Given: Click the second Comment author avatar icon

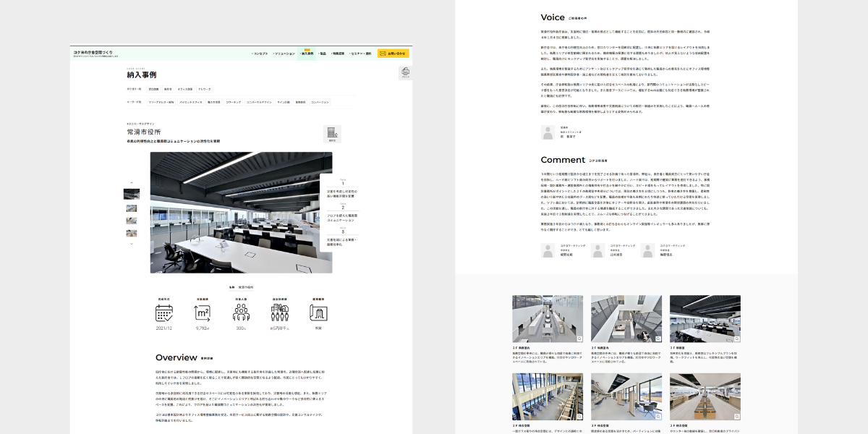Looking at the screenshot, I should [x=597, y=250].
